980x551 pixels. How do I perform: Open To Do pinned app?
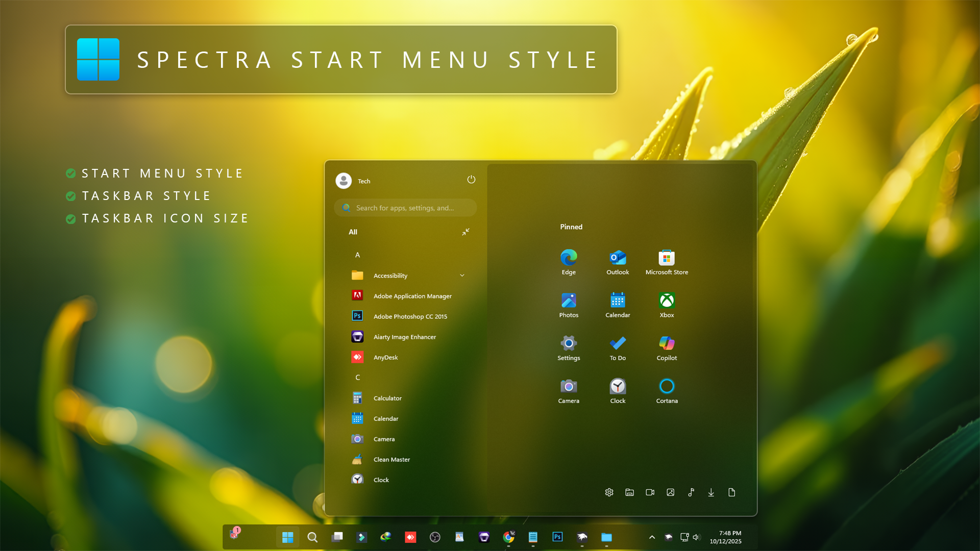[618, 344]
